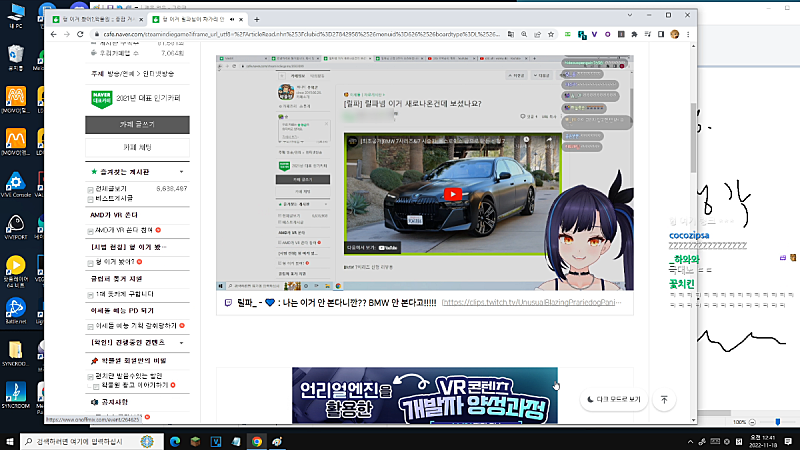Image resolution: width=800 pixels, height=450 pixels.
Task: Click the browser back arrow
Action: [68, 34]
